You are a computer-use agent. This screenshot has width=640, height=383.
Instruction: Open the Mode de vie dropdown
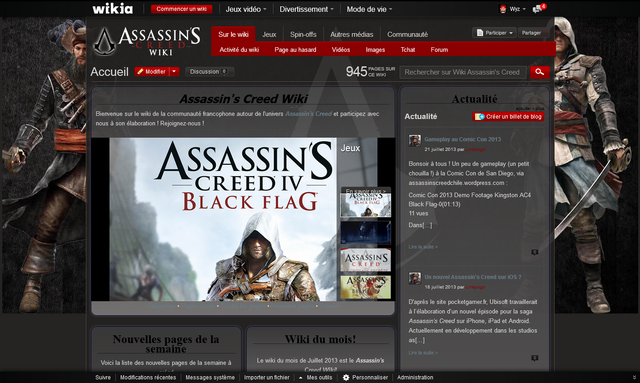click(x=369, y=9)
